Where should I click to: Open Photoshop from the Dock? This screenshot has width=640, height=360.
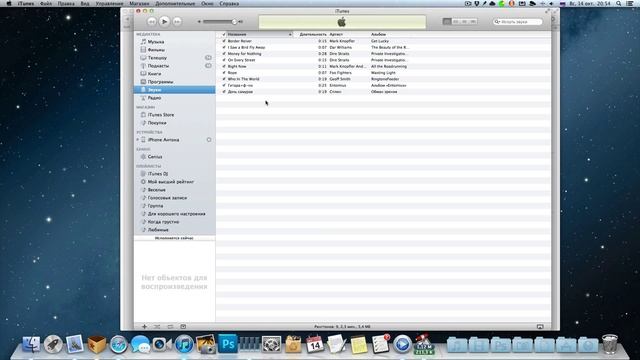228,344
